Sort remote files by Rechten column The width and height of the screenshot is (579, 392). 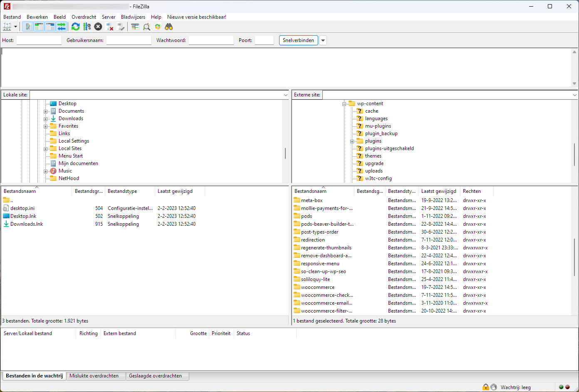477,191
